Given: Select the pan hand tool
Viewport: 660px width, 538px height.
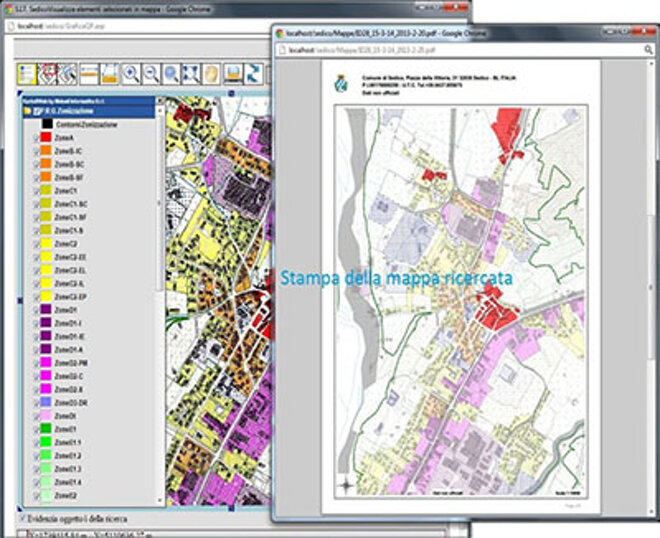Looking at the screenshot, I should (211, 73).
